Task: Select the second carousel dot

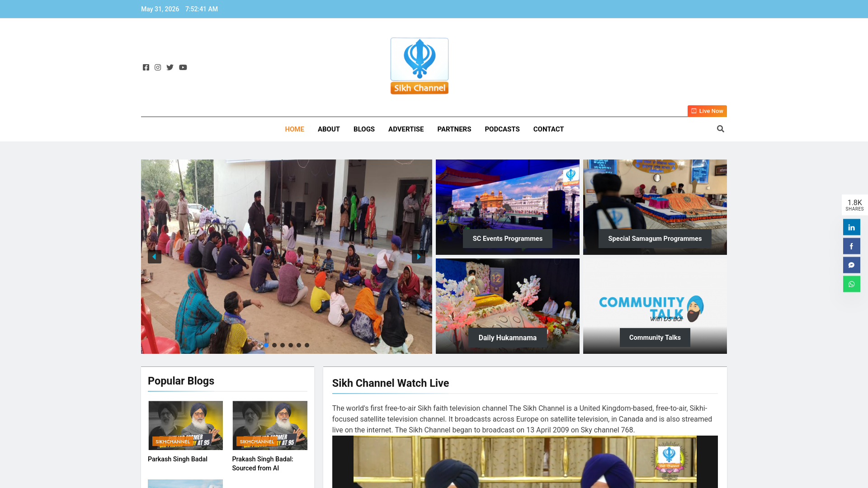Action: [274, 345]
